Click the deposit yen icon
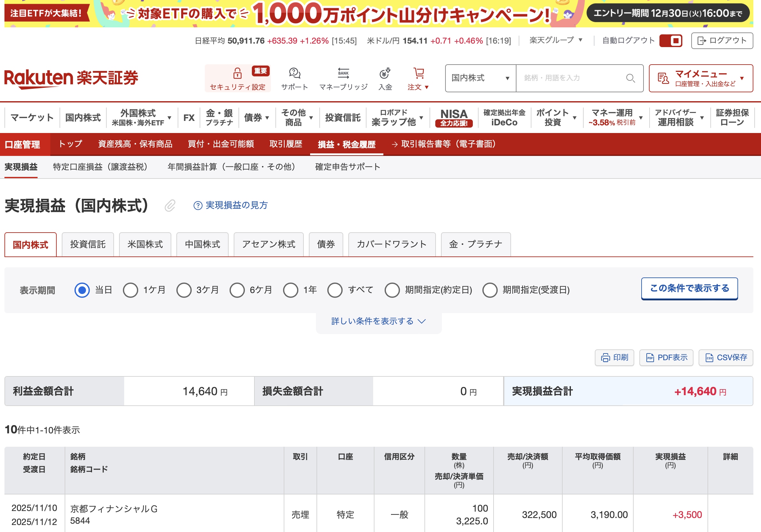This screenshot has height=532, width=761. (x=385, y=73)
